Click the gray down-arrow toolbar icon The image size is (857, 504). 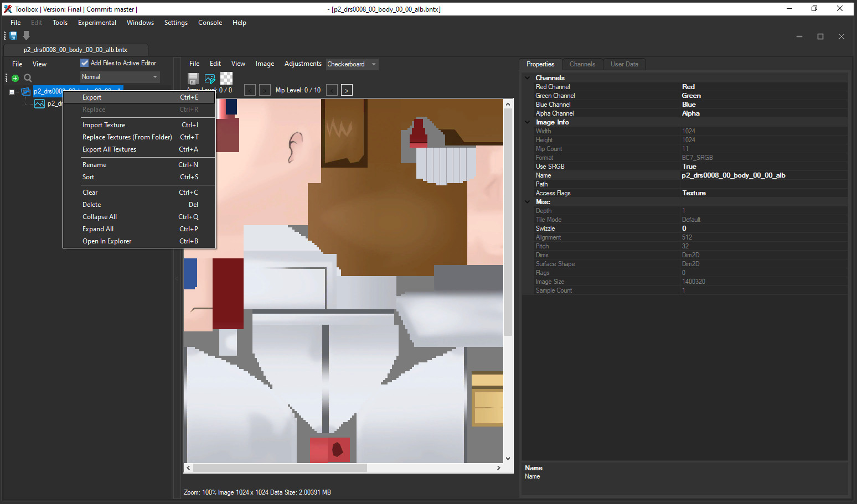click(x=26, y=35)
